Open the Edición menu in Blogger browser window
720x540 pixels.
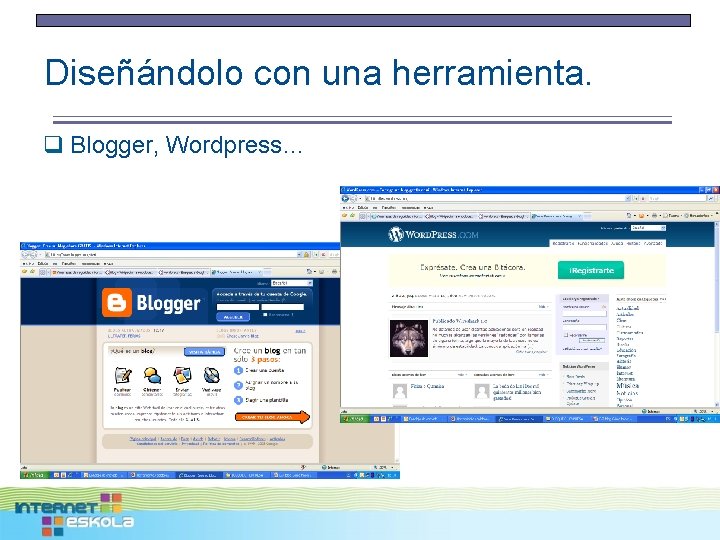(x=42, y=264)
